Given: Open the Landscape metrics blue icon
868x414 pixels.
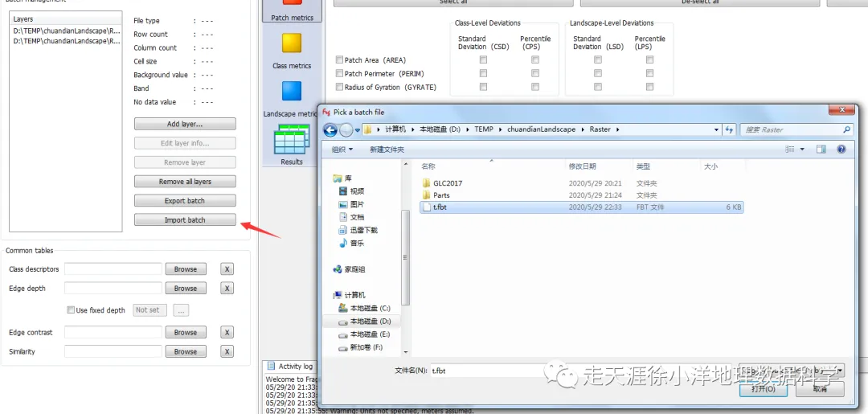Looking at the screenshot, I should (292, 91).
